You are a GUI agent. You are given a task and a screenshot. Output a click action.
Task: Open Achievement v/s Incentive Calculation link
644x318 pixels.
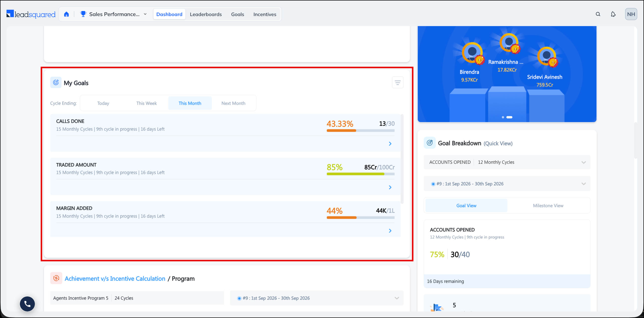(x=115, y=279)
